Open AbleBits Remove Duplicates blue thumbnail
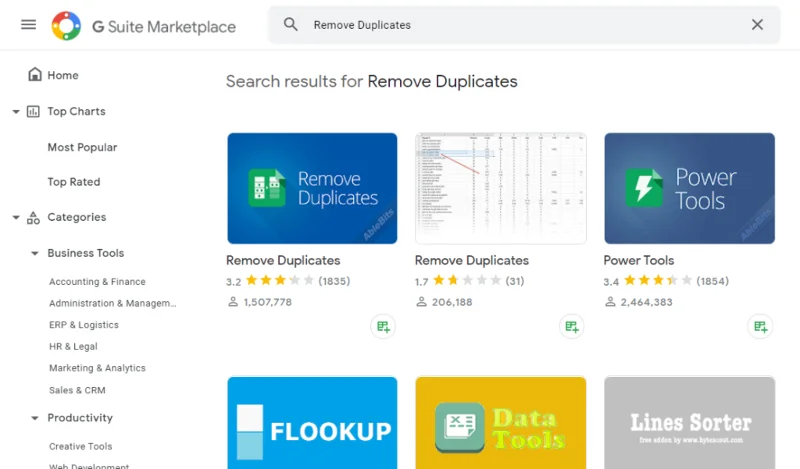This screenshot has width=800, height=469. pyautogui.click(x=312, y=188)
